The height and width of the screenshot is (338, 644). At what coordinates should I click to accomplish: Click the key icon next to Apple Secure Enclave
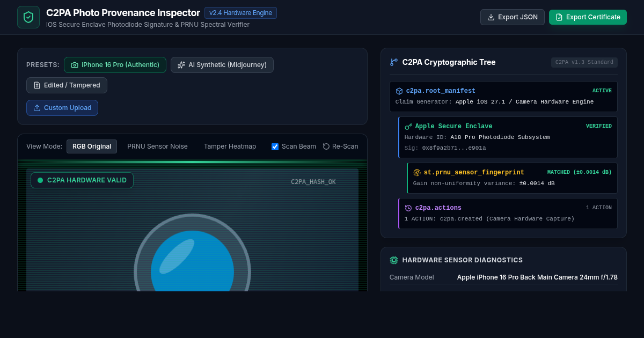coord(408,127)
